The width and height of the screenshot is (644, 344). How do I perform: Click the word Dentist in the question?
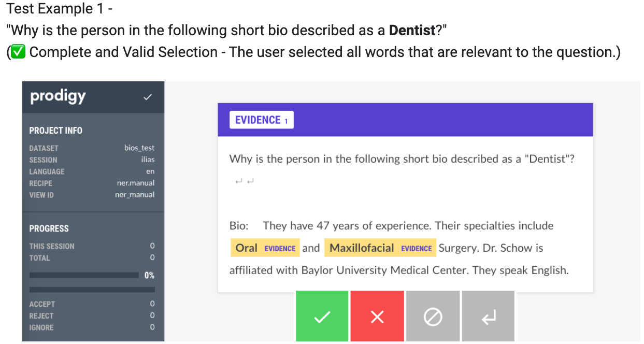point(549,159)
